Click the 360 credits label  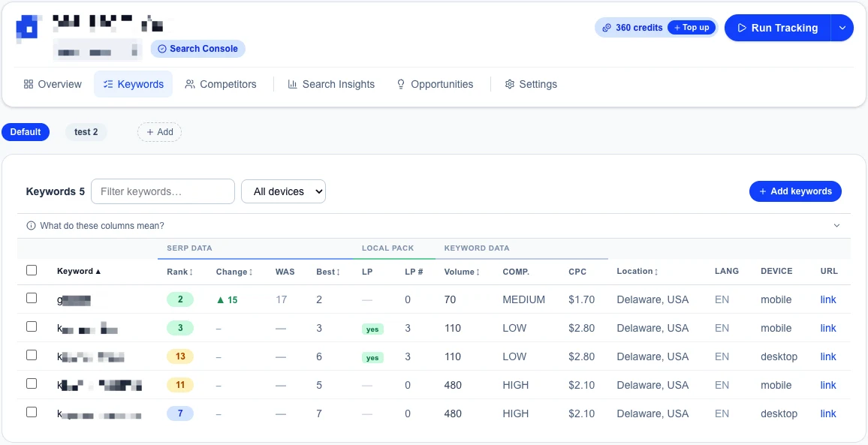click(640, 28)
